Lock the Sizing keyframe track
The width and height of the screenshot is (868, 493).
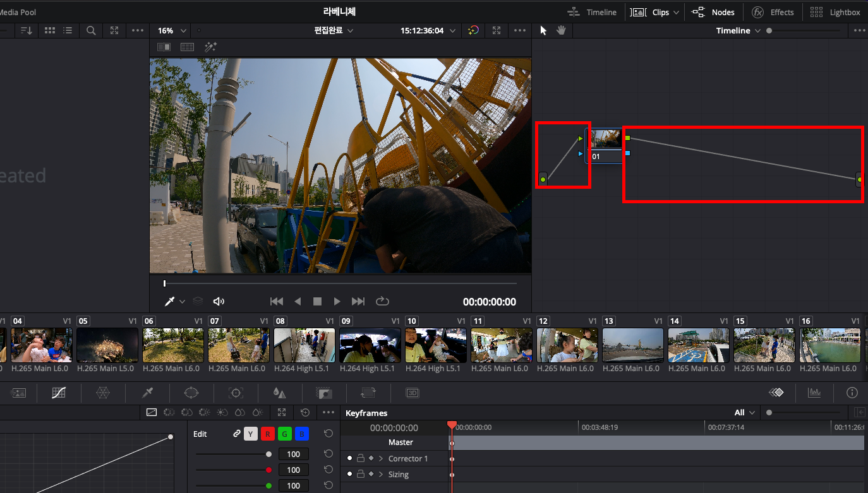point(360,474)
